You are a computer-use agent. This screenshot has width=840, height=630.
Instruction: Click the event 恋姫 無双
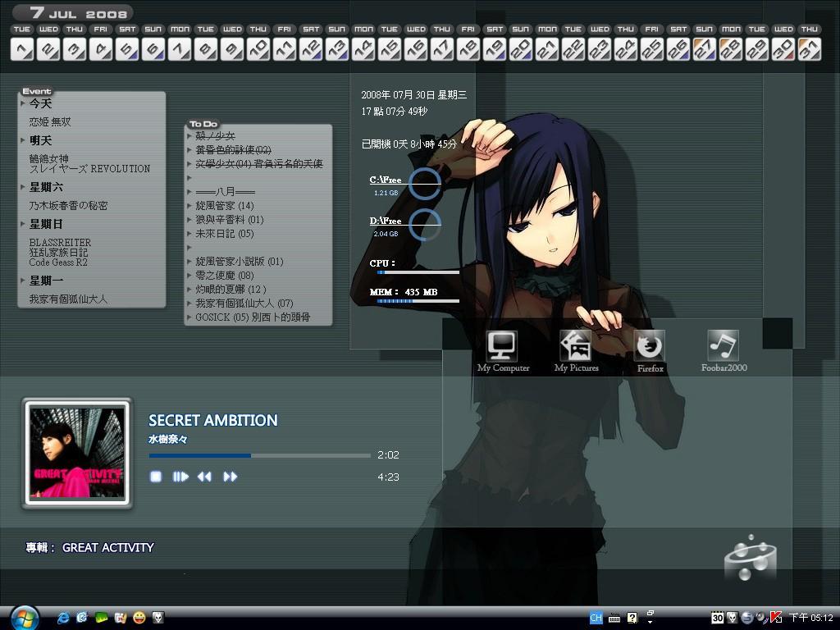click(50, 122)
